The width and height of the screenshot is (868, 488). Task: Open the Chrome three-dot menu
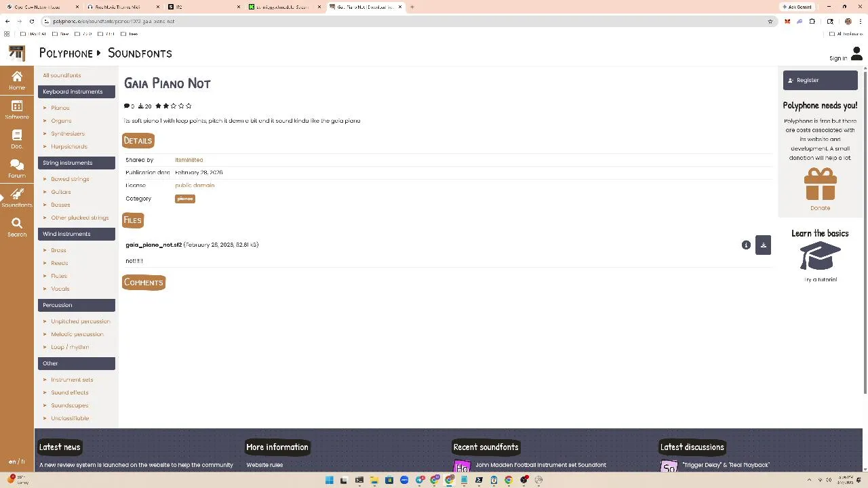pos(861,21)
